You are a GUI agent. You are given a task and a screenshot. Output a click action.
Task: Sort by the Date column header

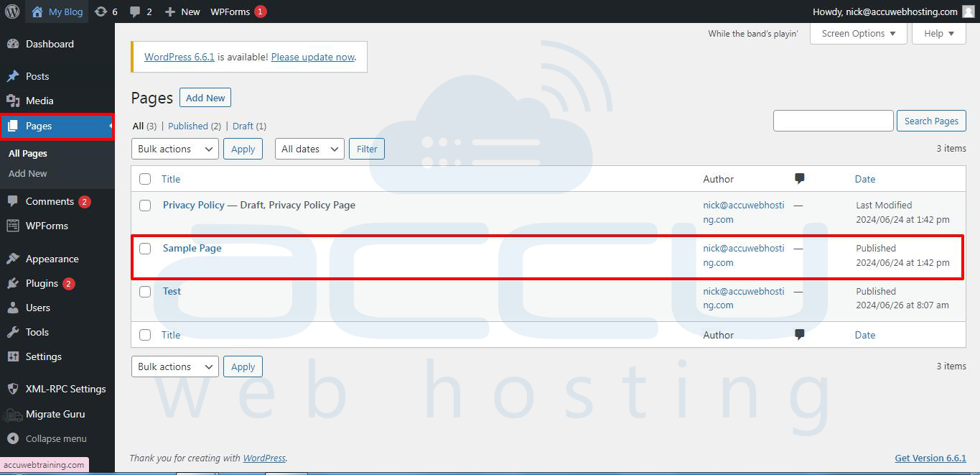coord(865,179)
